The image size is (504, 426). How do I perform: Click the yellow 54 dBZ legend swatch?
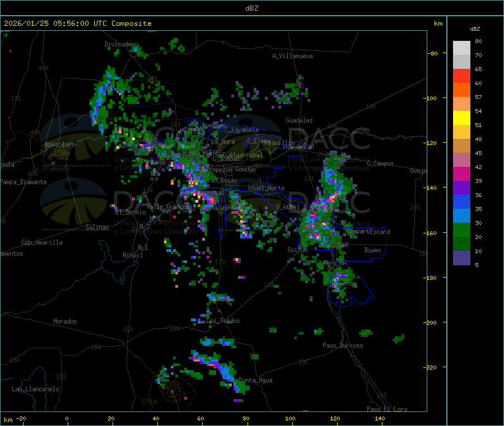tap(461, 118)
